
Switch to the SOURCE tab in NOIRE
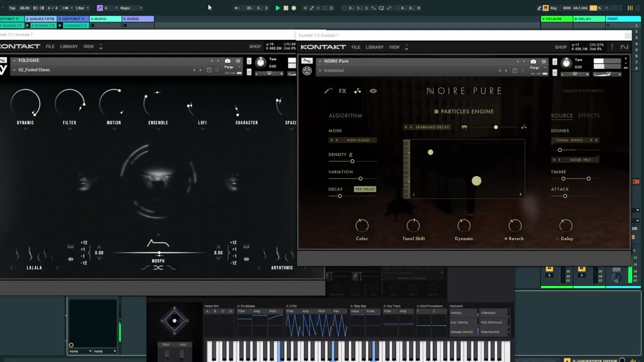[x=561, y=116]
